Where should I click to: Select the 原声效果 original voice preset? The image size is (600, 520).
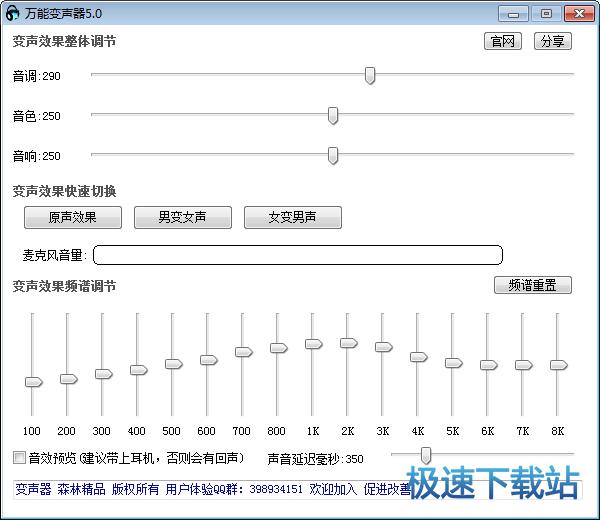tap(73, 217)
